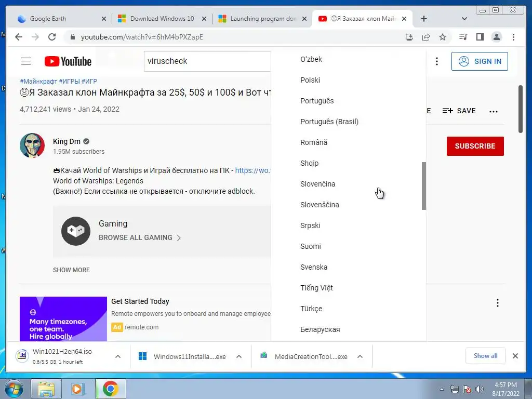Close the active YouTube tab
Image resolution: width=532 pixels, height=399 pixels.
point(404,19)
